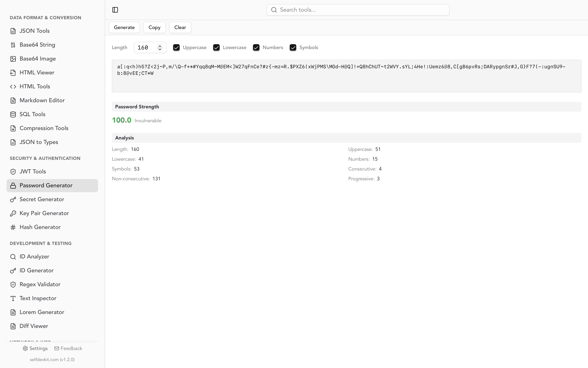This screenshot has height=368, width=588.
Task: Click the HTML Tools code brackets icon
Action: (x=13, y=86)
